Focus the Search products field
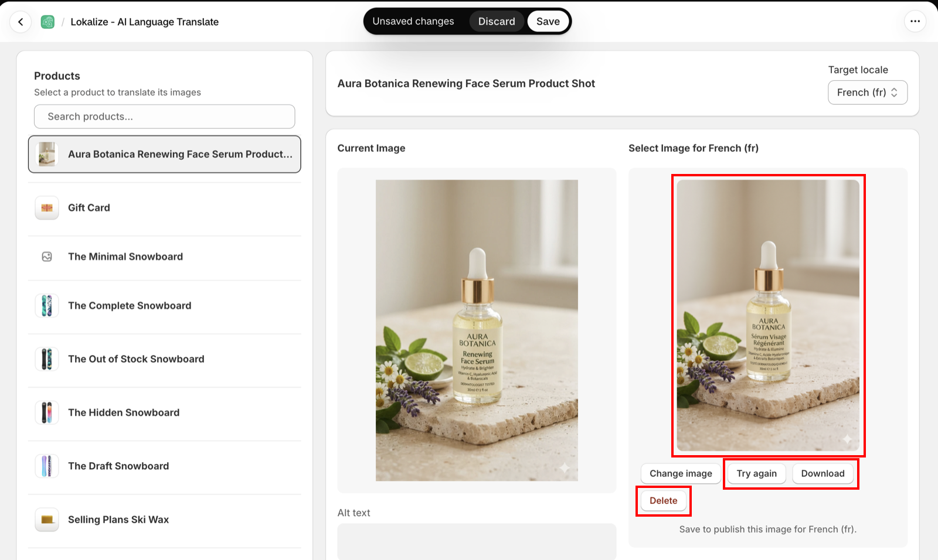This screenshot has width=938, height=560. pos(164,117)
